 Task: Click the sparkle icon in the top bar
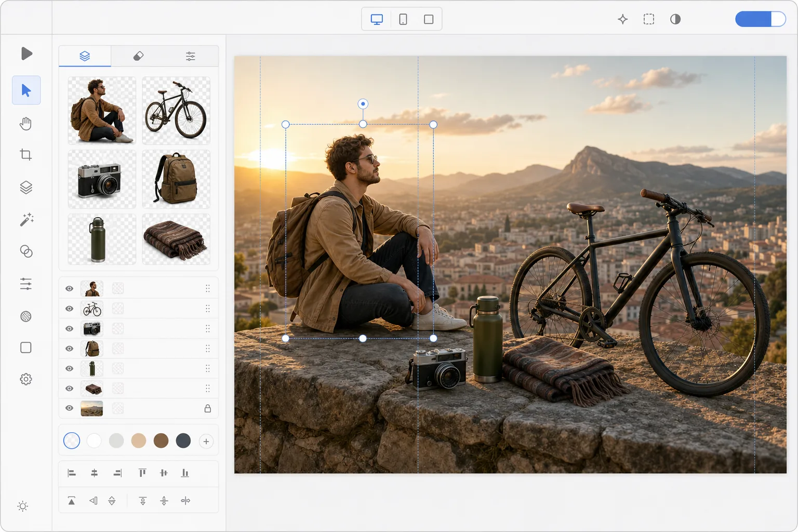pos(623,19)
